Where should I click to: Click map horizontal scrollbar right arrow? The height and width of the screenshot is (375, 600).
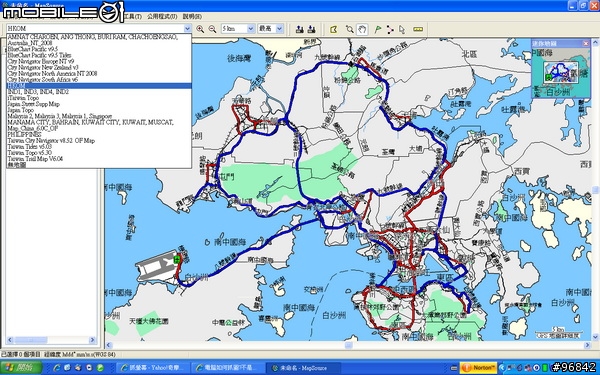click(587, 345)
